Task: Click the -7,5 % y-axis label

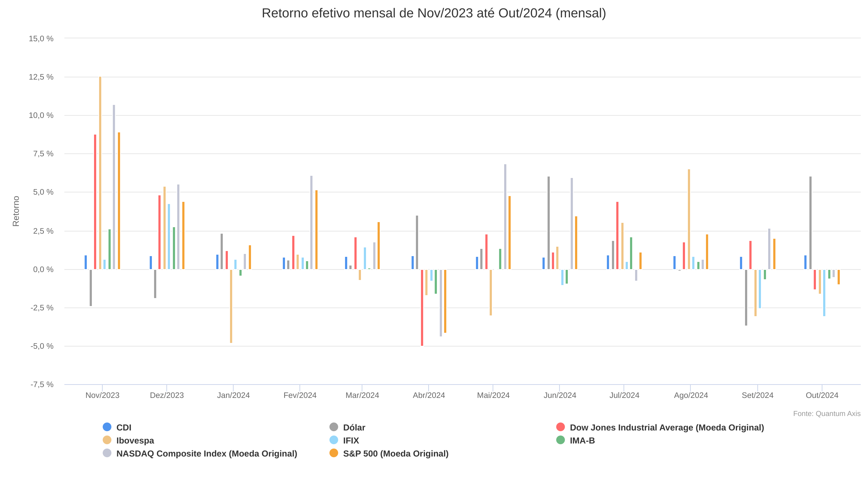Action: [42, 384]
